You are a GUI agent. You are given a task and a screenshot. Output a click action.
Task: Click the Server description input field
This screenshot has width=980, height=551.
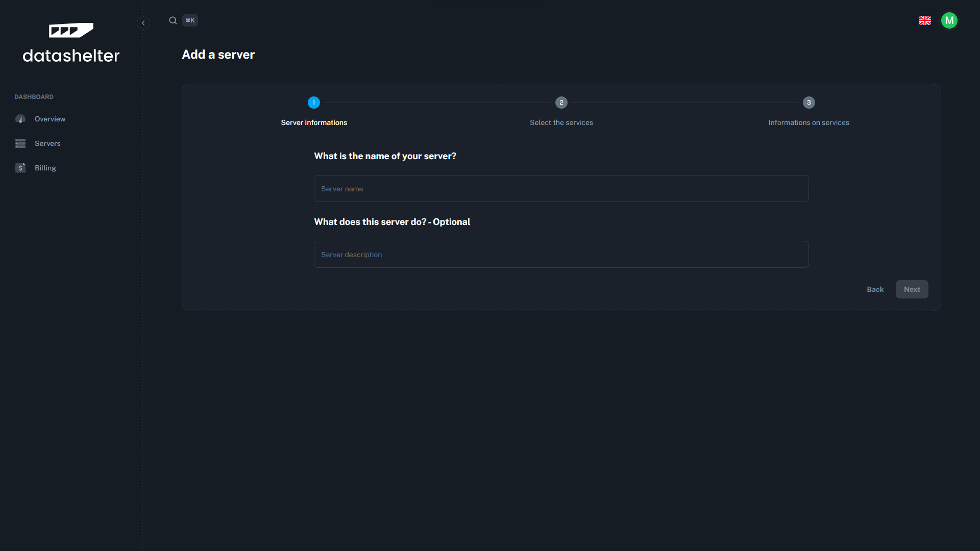pos(561,254)
